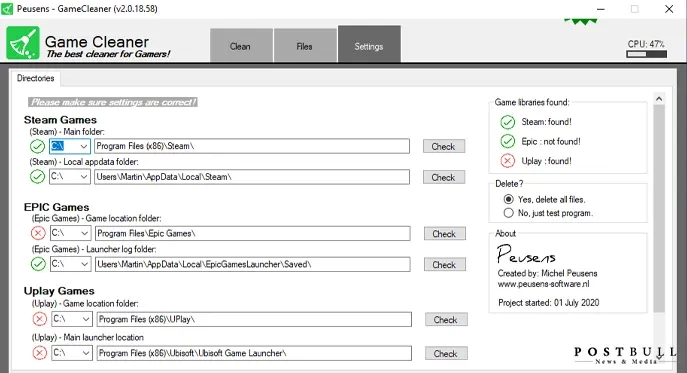687x373 pixels.
Task: Click green check icon beside Epic Launcher log folder
Action: (38, 264)
